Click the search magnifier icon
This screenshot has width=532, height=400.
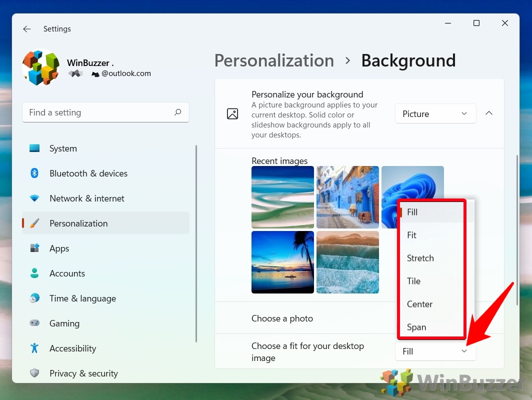(177, 112)
